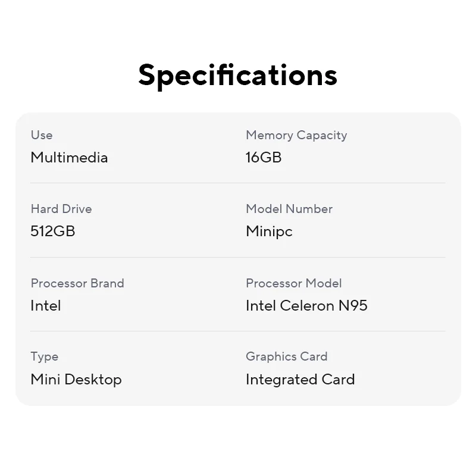Select the Intel Celeron N95 value
Viewport: 476px width, 476px height.
coord(306,306)
